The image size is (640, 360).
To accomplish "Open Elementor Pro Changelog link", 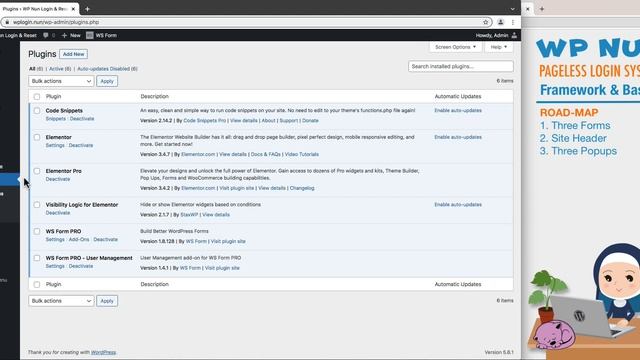I will click(302, 188).
